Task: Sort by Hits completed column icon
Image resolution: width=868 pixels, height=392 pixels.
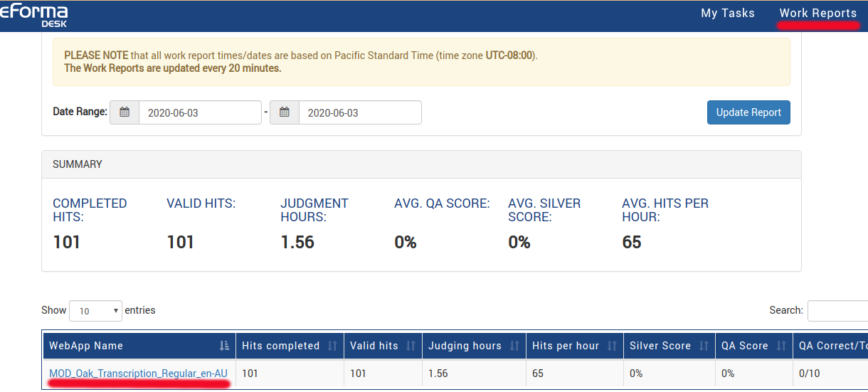Action: (x=332, y=346)
